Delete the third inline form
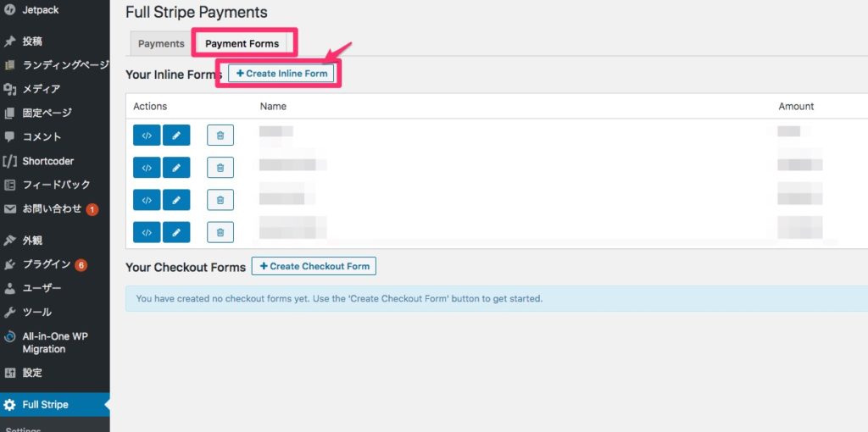Viewport: 868px width, 432px height. coord(220,200)
